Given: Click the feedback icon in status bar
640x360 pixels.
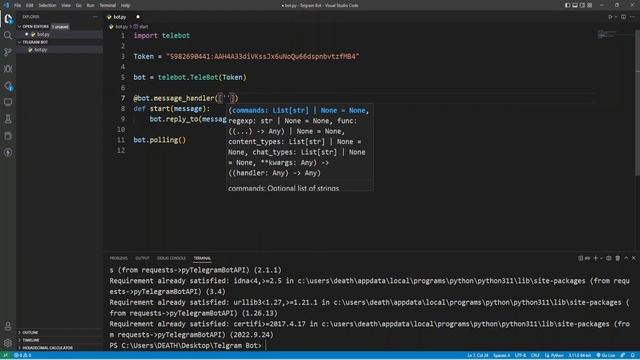Looking at the screenshot, I should coord(623,356).
